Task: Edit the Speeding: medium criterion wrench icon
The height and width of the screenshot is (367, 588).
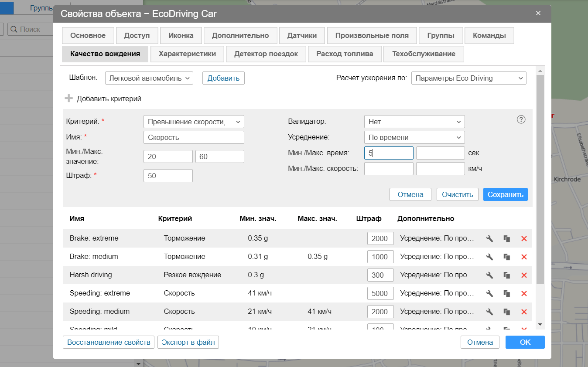Action: (x=489, y=312)
